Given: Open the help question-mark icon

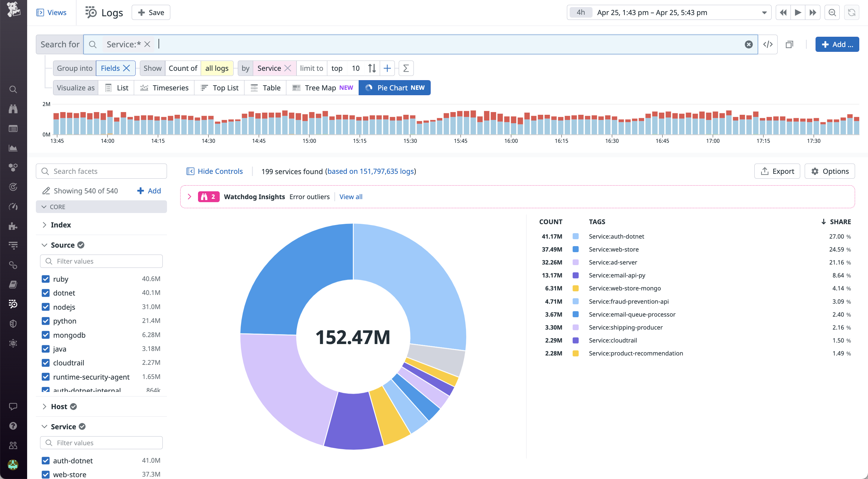Looking at the screenshot, I should (x=13, y=425).
